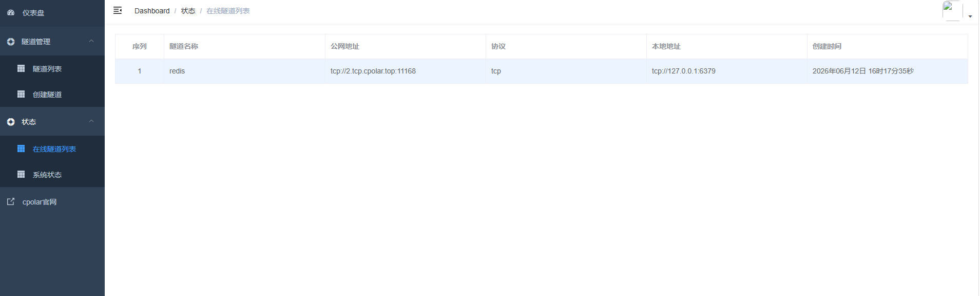The width and height of the screenshot is (980, 296).
Task: Toggle the sidebar with the hamburger icon
Action: [118, 10]
